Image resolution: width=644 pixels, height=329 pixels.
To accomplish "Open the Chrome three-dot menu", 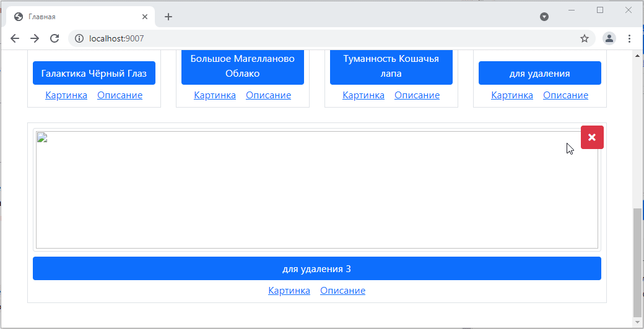I will coord(629,38).
